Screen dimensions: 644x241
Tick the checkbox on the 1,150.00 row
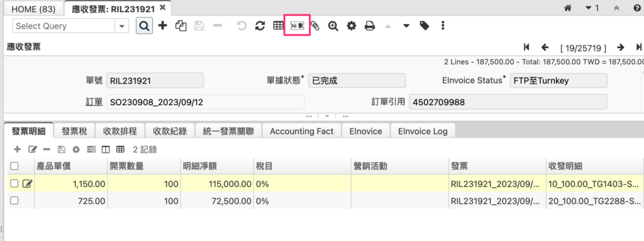click(x=14, y=184)
